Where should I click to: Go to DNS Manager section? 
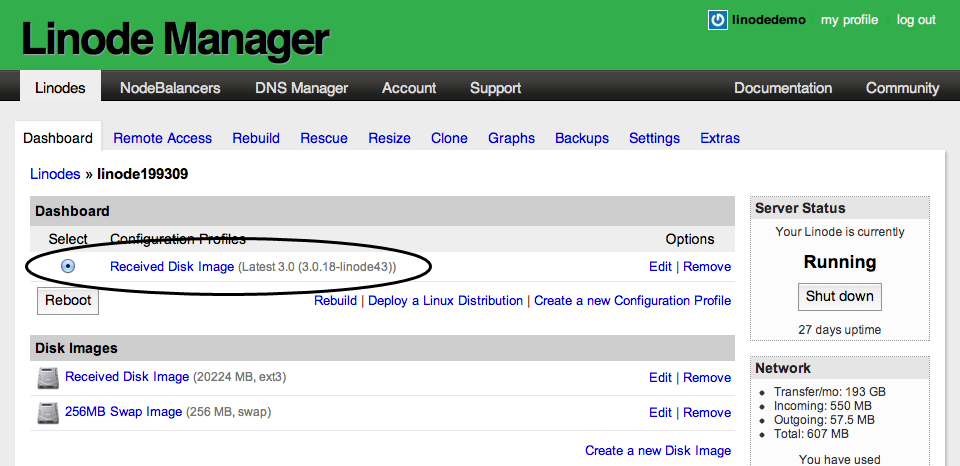click(x=301, y=88)
